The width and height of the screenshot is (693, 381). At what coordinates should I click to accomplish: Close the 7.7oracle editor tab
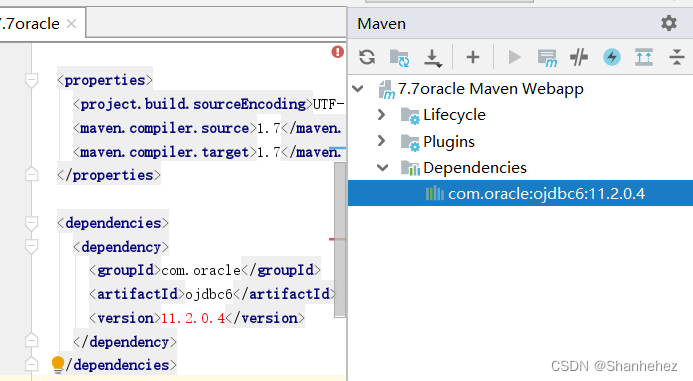pos(71,23)
